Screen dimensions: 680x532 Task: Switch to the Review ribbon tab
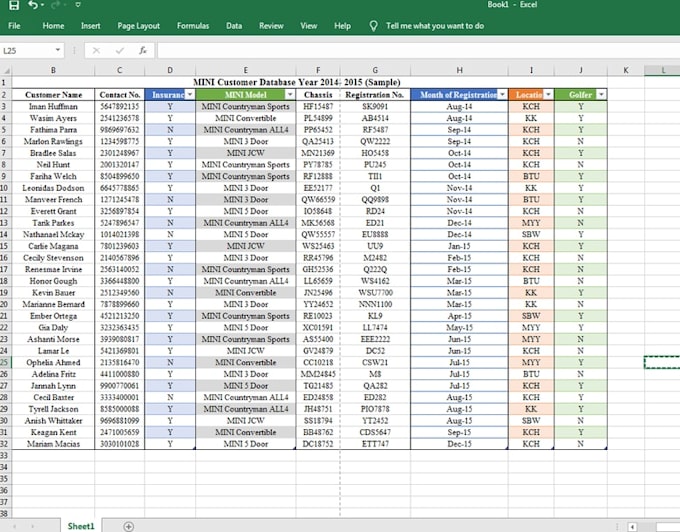[x=271, y=26]
